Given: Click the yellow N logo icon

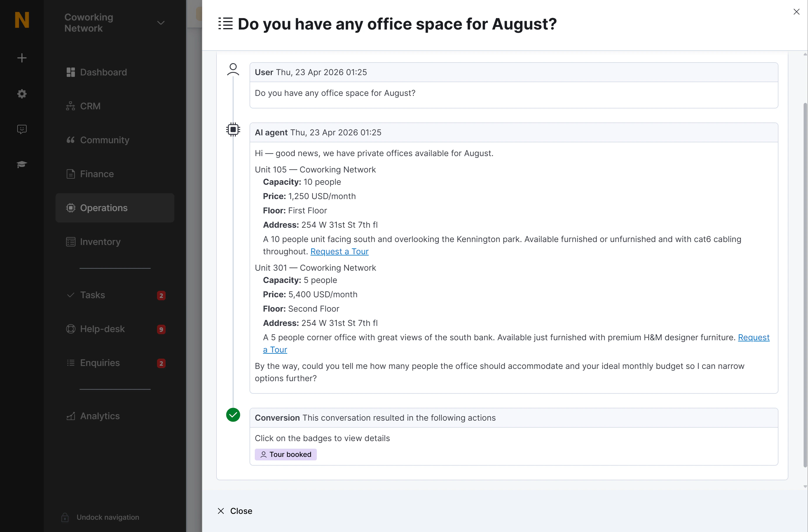Looking at the screenshot, I should pos(21,20).
